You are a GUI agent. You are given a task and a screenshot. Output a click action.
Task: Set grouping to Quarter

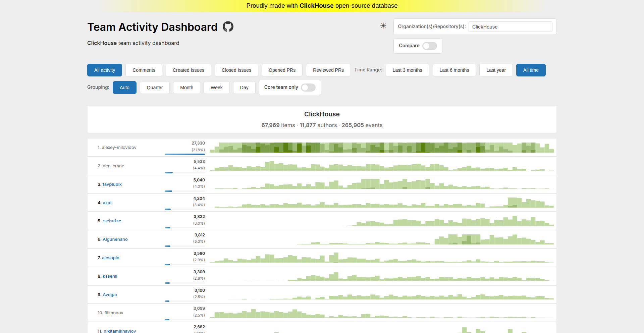point(155,88)
